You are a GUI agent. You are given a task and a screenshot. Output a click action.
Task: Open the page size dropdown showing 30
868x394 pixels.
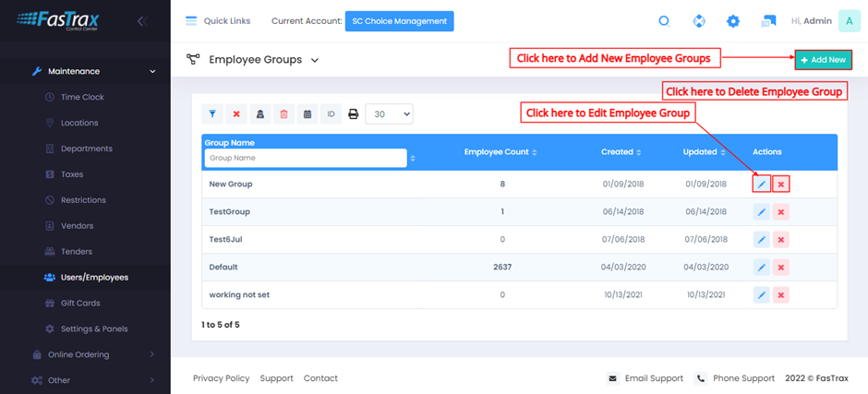[389, 114]
